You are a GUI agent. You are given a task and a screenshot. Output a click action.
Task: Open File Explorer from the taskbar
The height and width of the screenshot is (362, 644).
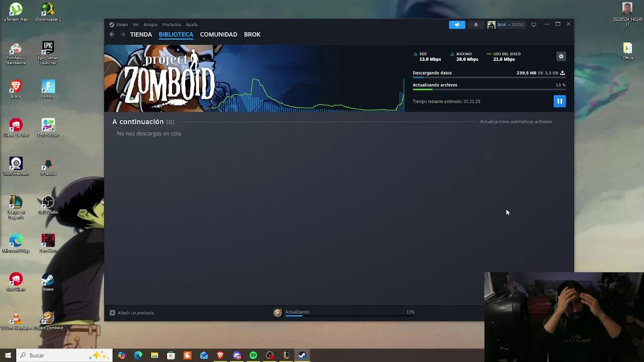point(154,355)
